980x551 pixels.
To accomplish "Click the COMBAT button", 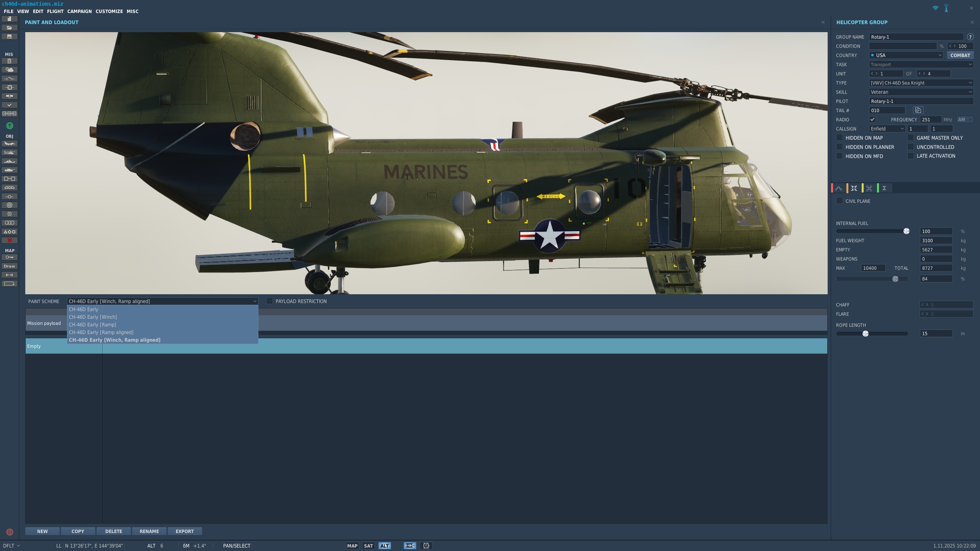I will pyautogui.click(x=960, y=55).
